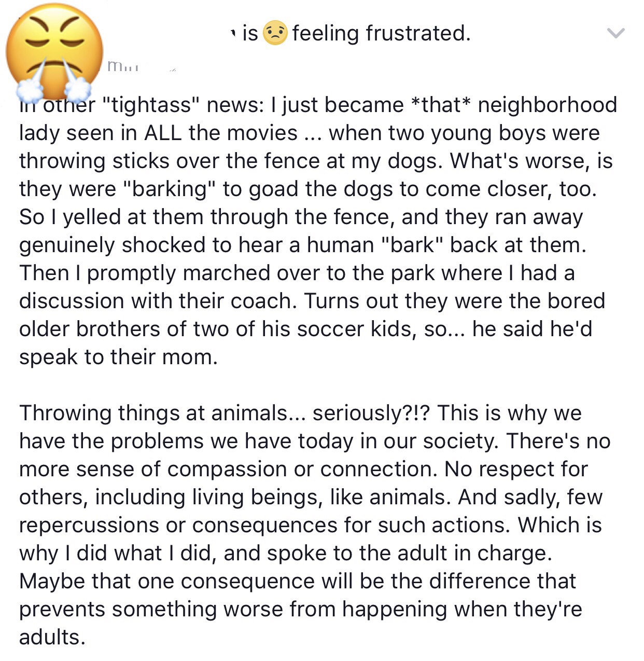The width and height of the screenshot is (644, 661).
Task: Tap the steaming angry face profile picture
Action: pos(54,51)
